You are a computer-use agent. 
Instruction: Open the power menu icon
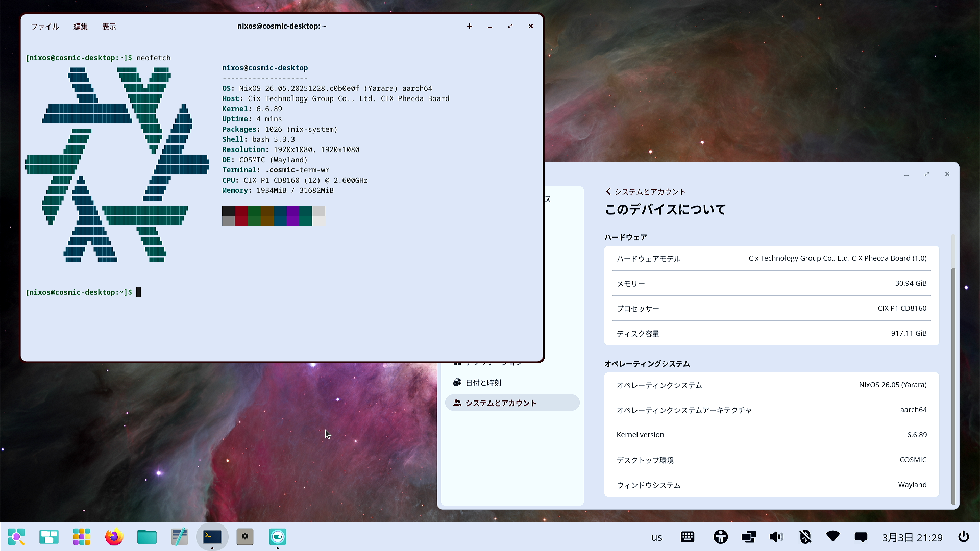(x=964, y=537)
